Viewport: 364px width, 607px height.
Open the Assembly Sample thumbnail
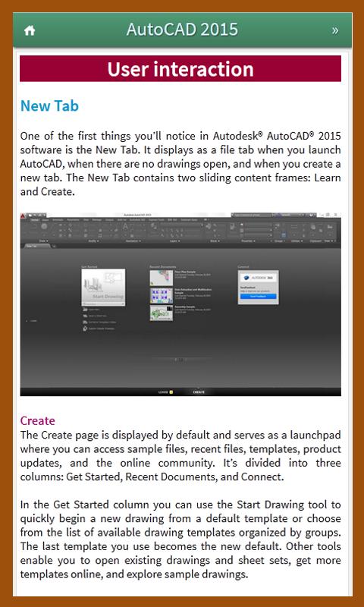pos(161,313)
